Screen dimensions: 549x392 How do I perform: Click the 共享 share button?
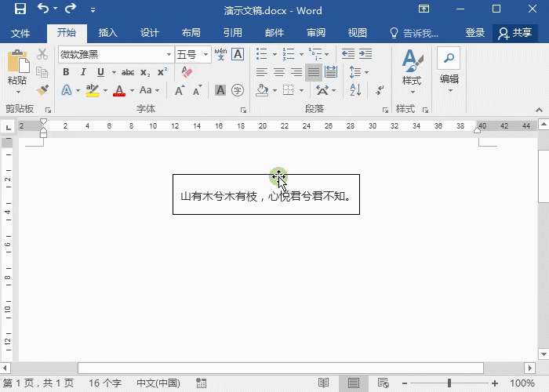click(x=515, y=33)
